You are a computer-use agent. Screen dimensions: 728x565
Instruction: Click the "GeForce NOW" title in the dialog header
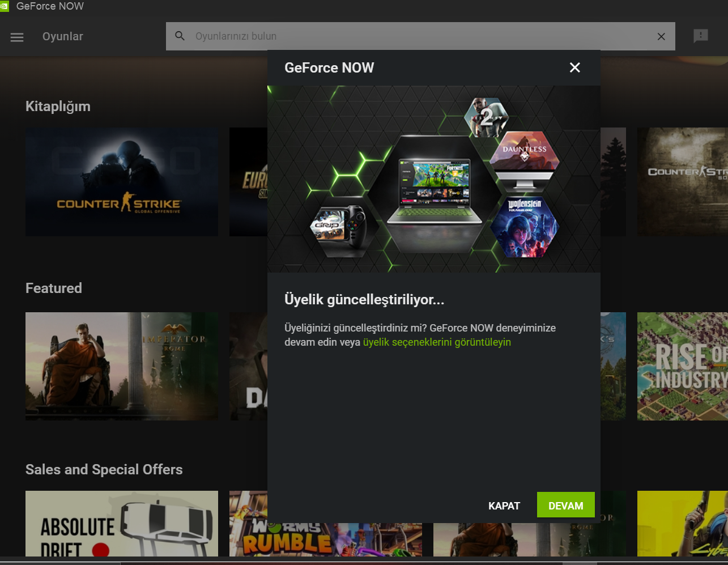pos(329,67)
